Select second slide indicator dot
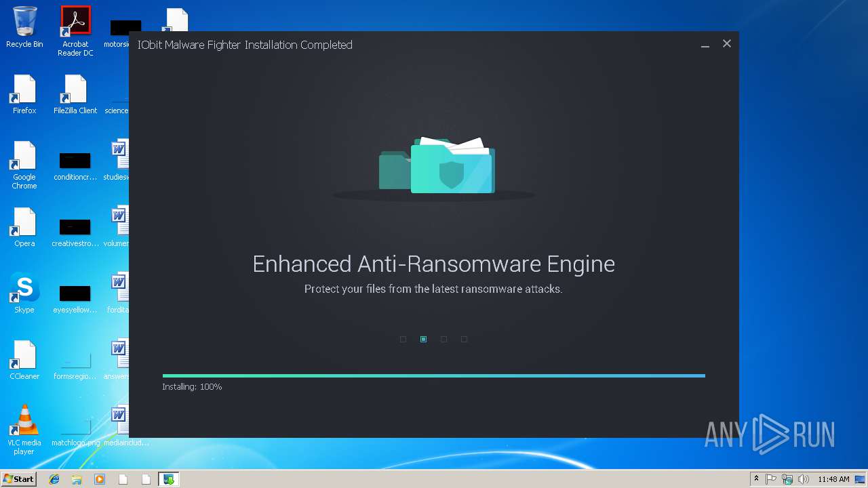The width and height of the screenshot is (868, 488). (x=423, y=339)
